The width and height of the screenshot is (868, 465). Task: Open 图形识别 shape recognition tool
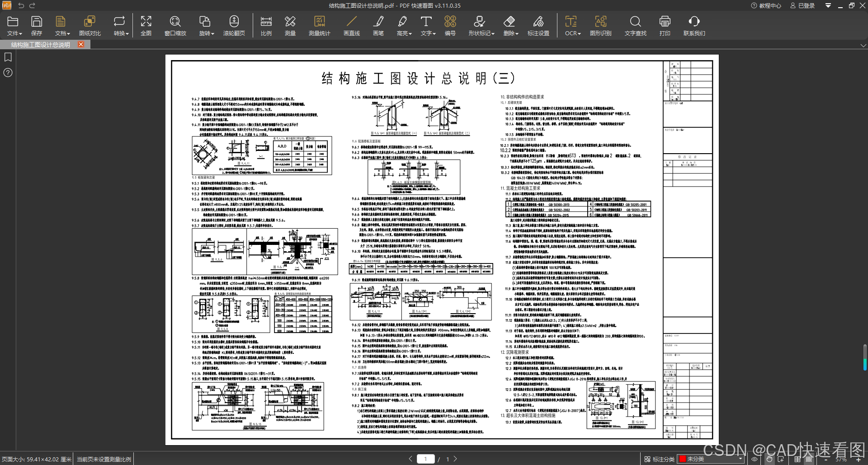coord(600,26)
